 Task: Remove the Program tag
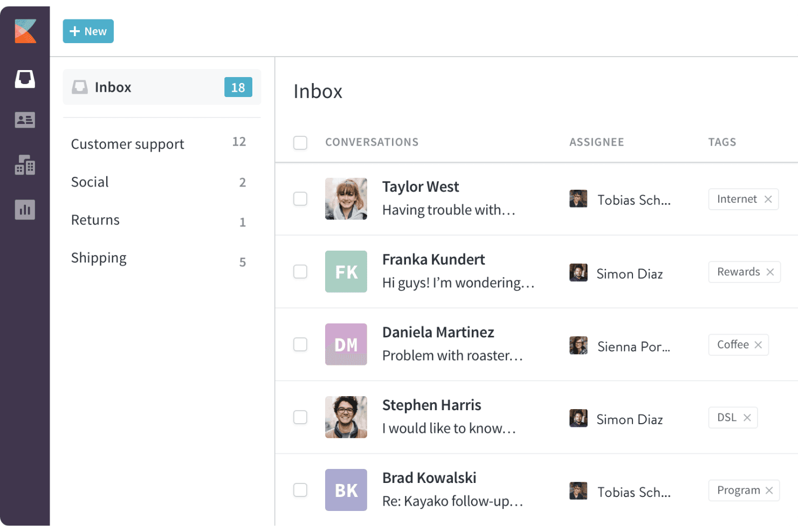pyautogui.click(x=769, y=490)
